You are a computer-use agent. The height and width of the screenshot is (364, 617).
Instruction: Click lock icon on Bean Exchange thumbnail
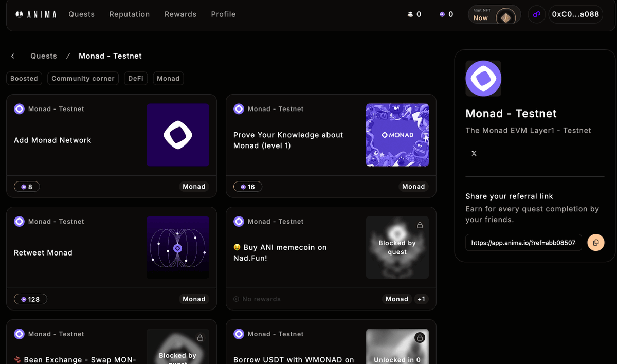200,338
